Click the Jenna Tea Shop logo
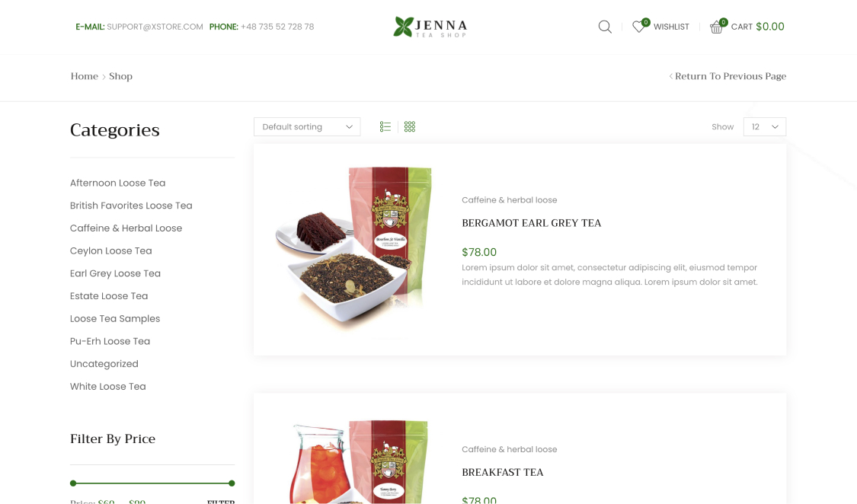The width and height of the screenshot is (857, 504). tap(430, 27)
